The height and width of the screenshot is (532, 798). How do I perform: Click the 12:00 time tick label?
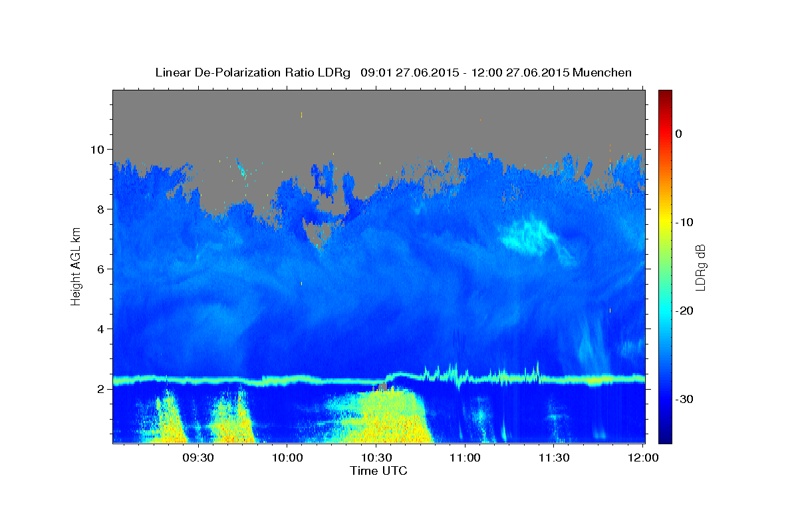coord(642,458)
